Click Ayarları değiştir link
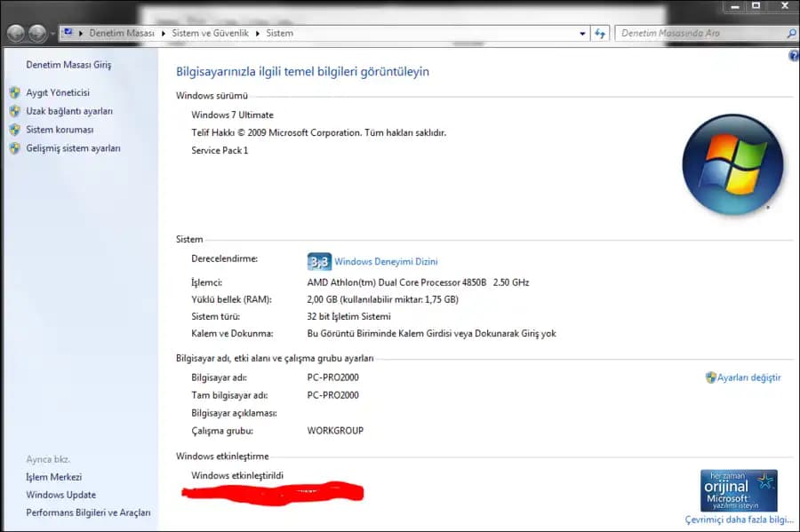This screenshot has width=800, height=532. (748, 377)
